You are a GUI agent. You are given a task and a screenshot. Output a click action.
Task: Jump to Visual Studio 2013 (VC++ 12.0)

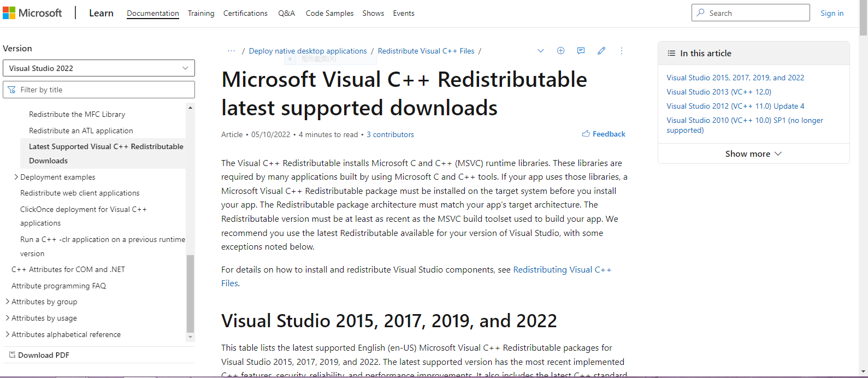coord(719,92)
